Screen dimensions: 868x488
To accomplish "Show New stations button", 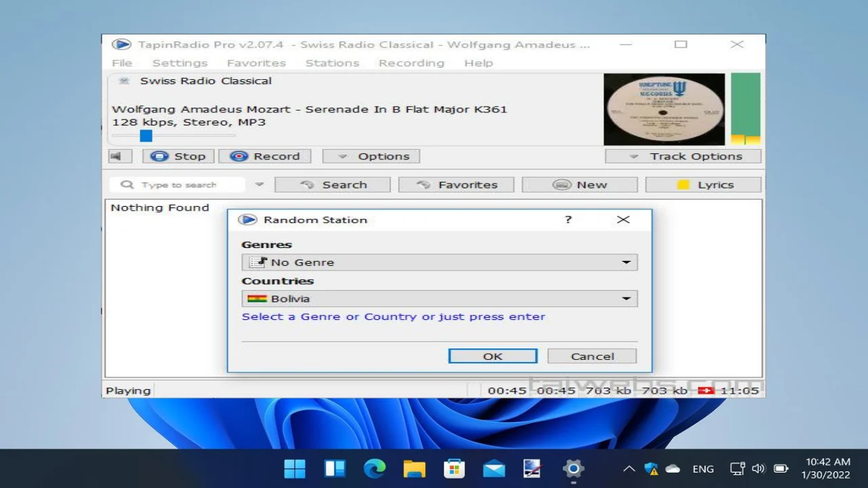I will pyautogui.click(x=580, y=185).
